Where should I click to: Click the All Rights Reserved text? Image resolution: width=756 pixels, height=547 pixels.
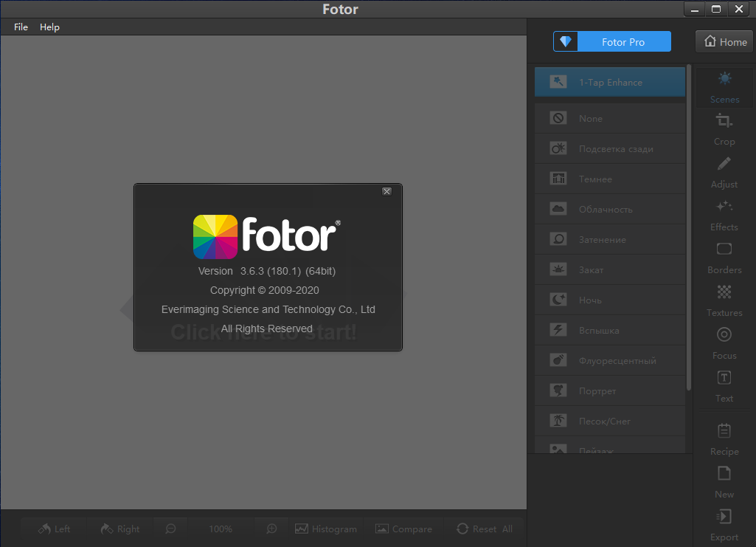266,328
